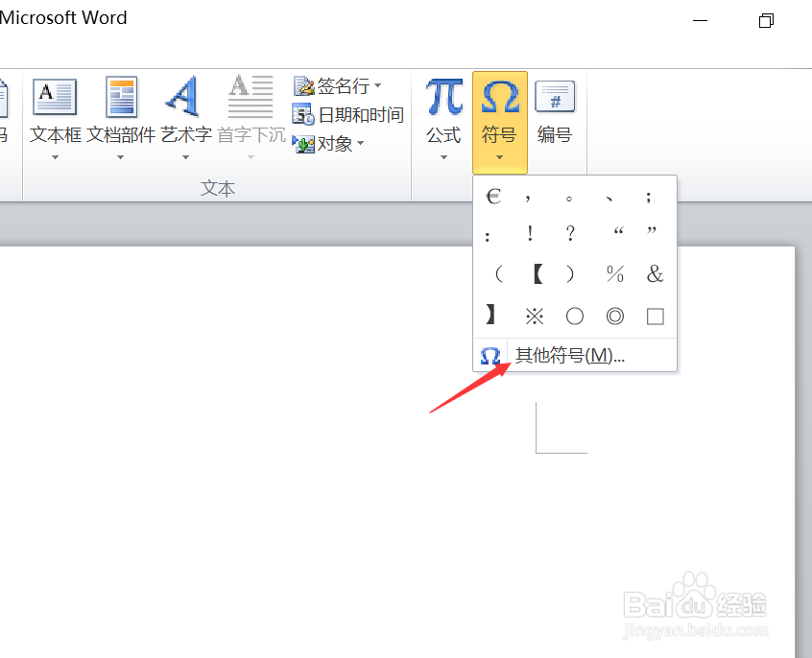Open the Signature Line dropdown arrow

[x=377, y=85]
